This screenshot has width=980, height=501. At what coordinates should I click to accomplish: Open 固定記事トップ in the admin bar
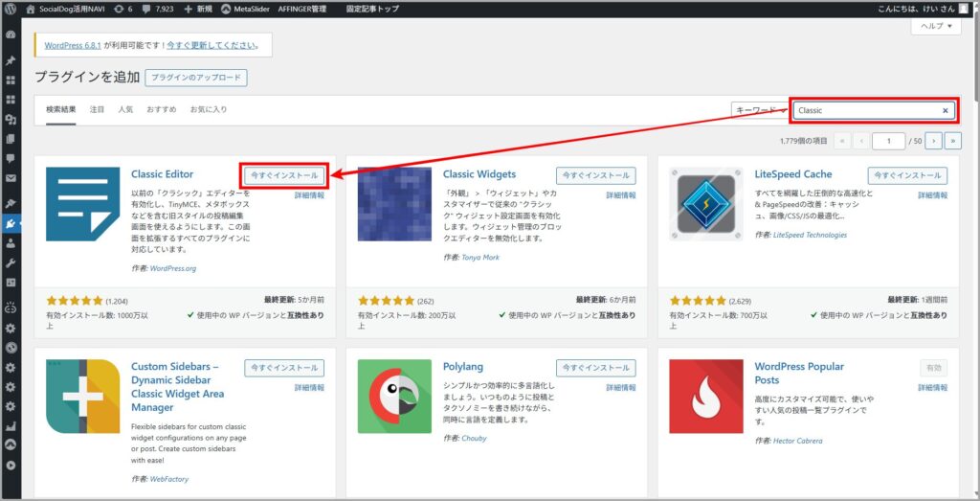pyautogui.click(x=370, y=10)
